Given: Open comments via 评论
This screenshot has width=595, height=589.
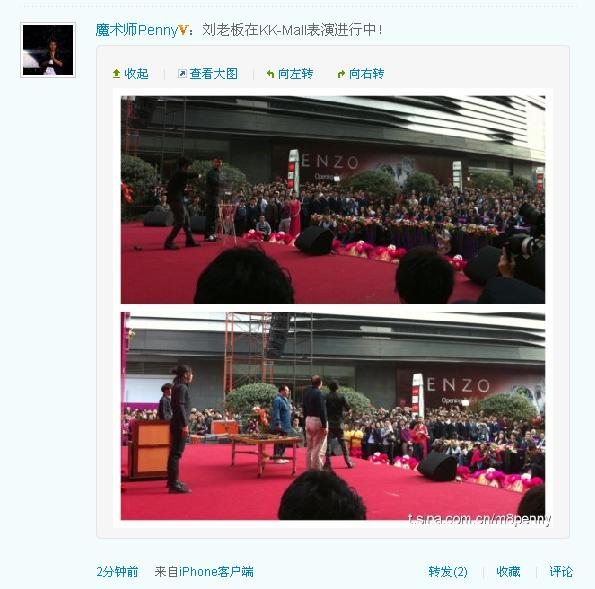Looking at the screenshot, I should click(561, 572).
